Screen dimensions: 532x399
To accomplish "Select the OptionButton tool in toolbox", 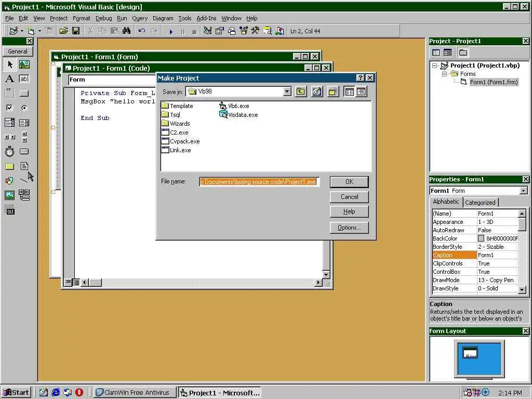I will click(24, 108).
